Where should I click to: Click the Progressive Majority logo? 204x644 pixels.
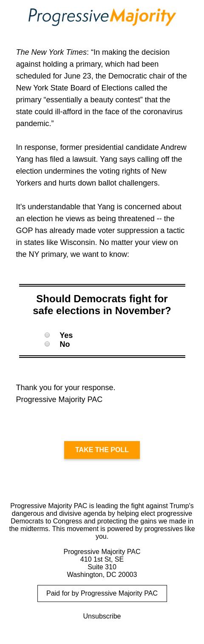pyautogui.click(x=102, y=17)
